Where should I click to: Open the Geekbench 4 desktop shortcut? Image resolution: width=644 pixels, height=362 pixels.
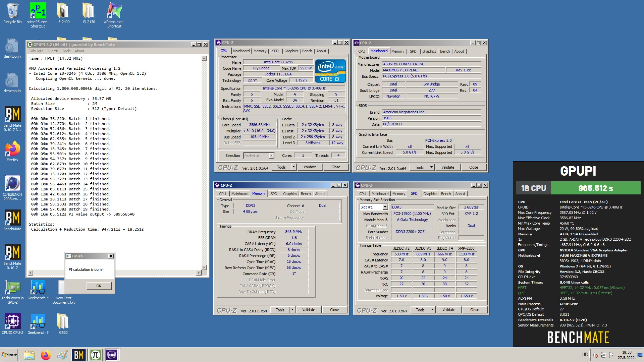click(x=38, y=290)
